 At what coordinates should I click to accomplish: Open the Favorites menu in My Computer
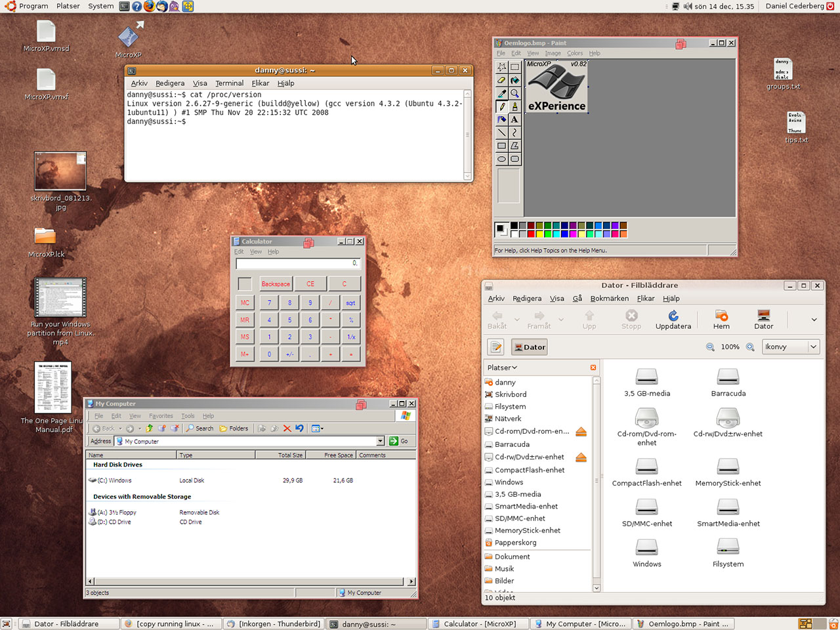tap(161, 416)
